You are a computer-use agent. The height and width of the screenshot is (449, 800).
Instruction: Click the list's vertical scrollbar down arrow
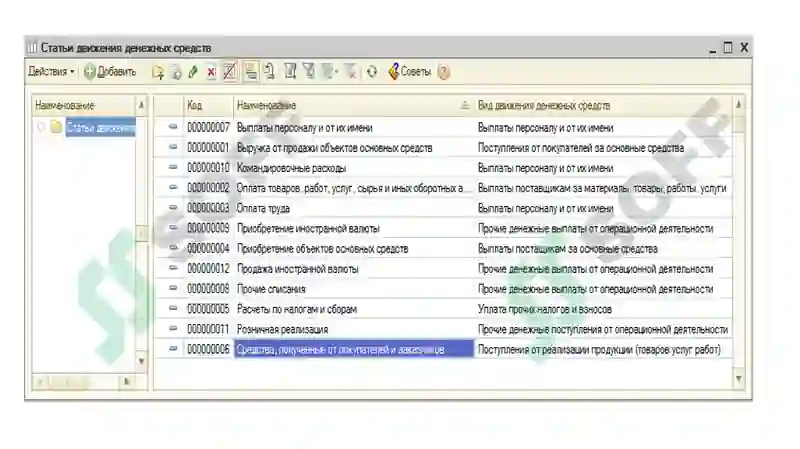[739, 379]
